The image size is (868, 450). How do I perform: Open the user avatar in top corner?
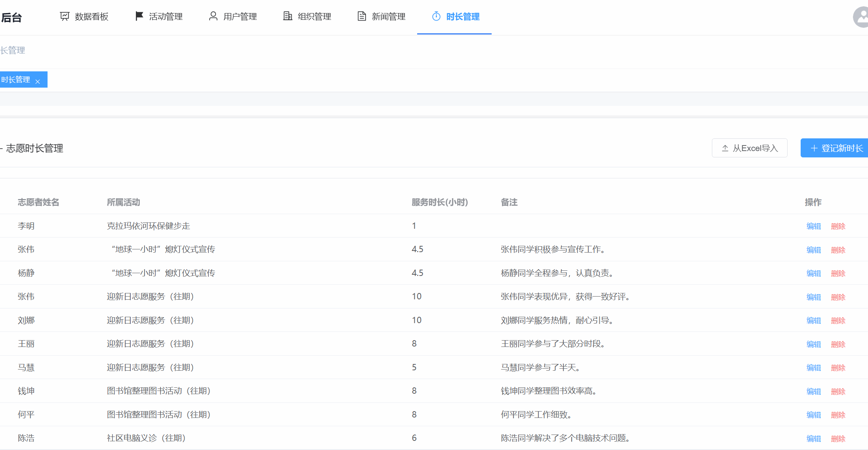861,17
